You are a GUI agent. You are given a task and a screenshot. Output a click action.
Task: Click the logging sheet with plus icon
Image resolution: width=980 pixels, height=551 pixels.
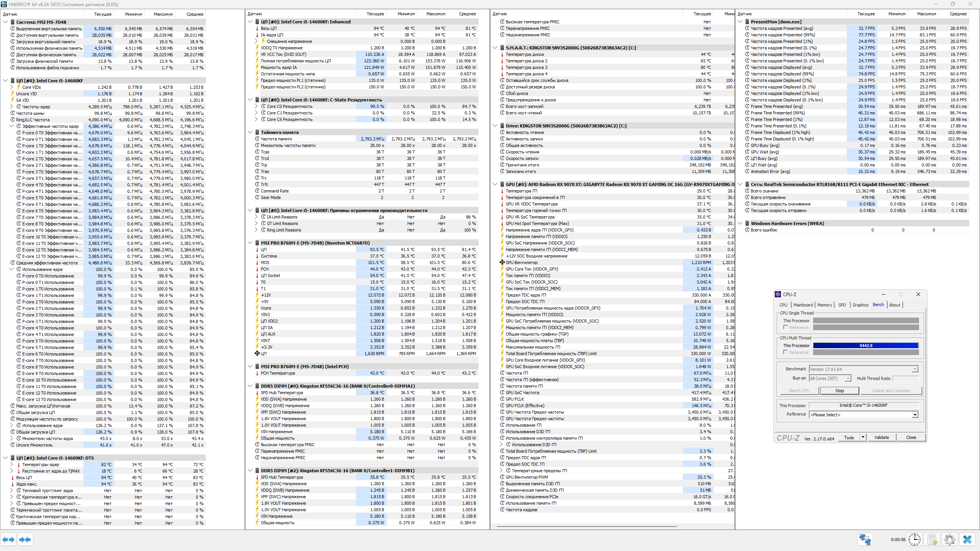932,540
